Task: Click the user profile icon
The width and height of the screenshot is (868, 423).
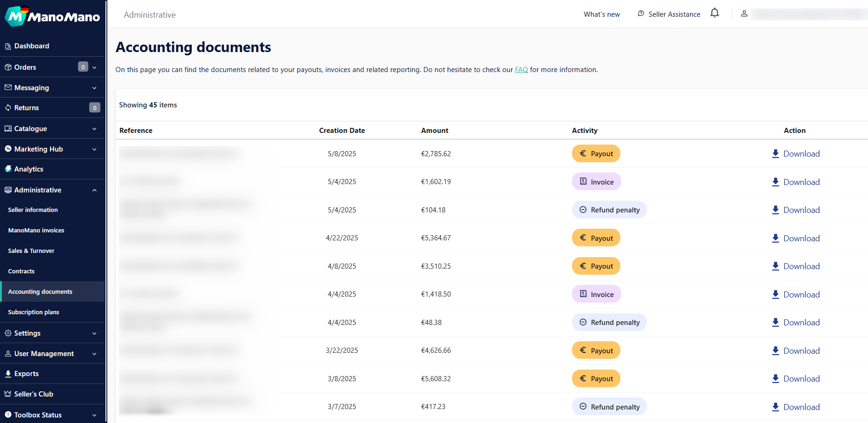Action: 744,13
